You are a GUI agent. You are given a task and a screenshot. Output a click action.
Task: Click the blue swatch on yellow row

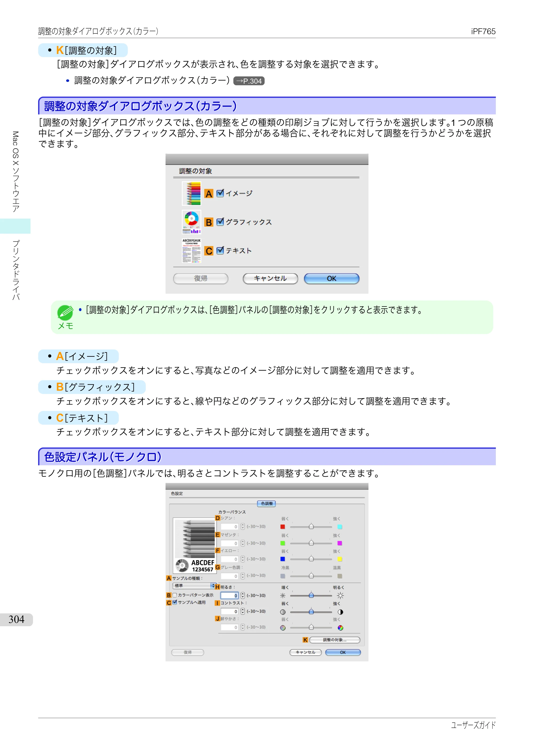283,559
